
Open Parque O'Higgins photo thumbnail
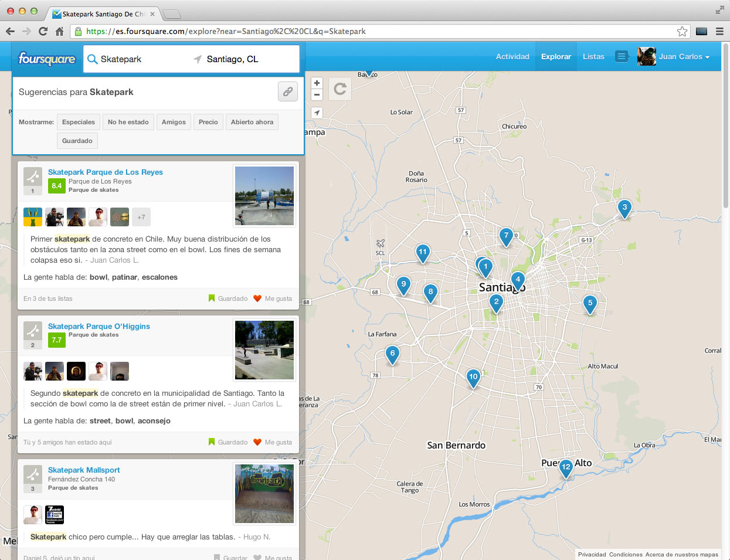pyautogui.click(x=264, y=350)
